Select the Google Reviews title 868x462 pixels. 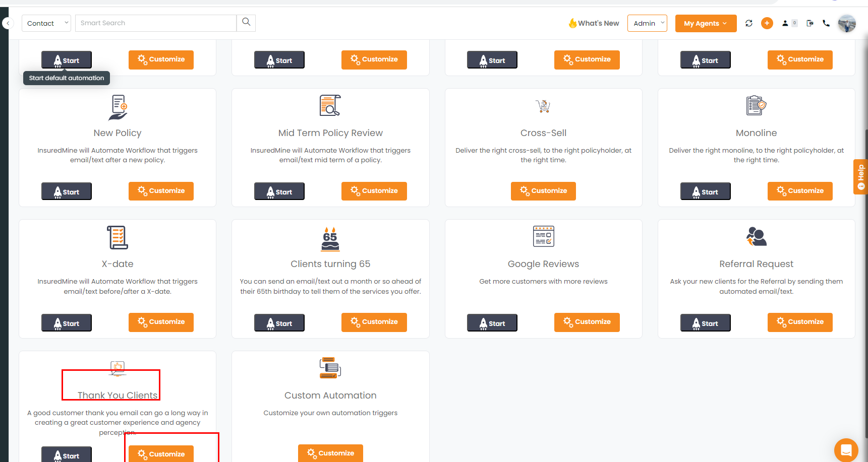click(x=543, y=264)
